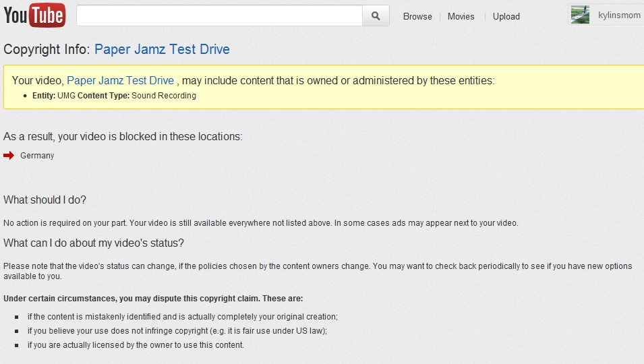Click the YouTube logo
Screen dimensions: 644x364
pyautogui.click(x=34, y=16)
